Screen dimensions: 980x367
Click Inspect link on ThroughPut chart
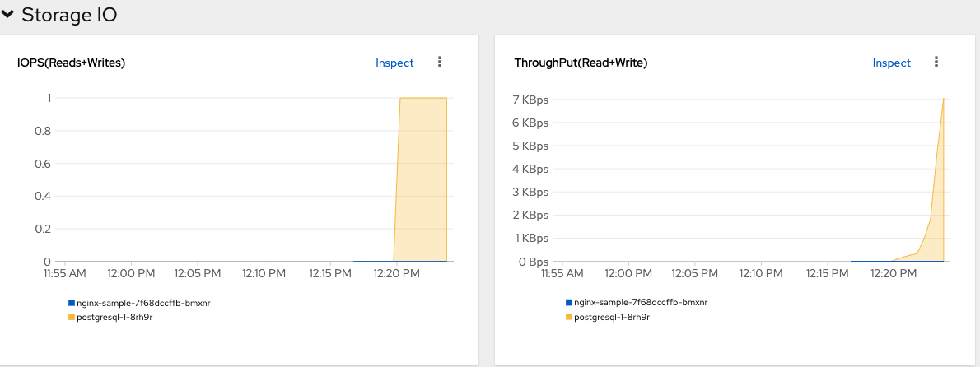pyautogui.click(x=891, y=63)
